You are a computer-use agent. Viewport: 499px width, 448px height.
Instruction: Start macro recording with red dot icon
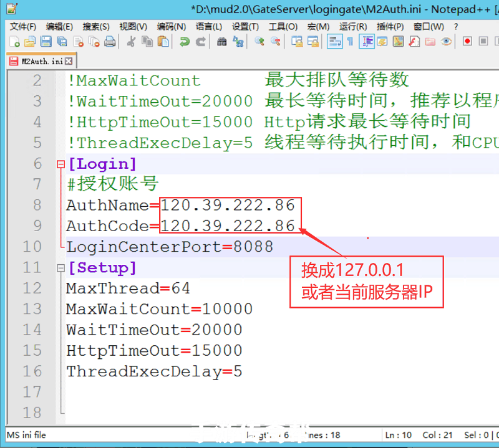click(467, 42)
